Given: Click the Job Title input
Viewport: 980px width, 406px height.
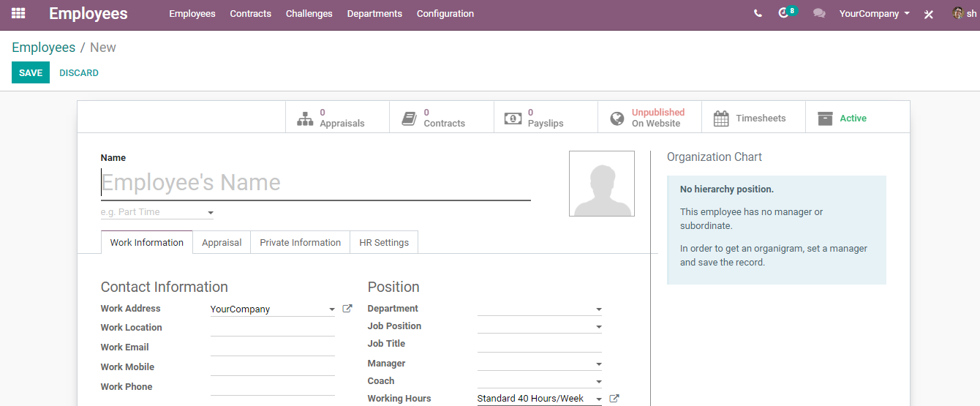Looking at the screenshot, I should 540,344.
